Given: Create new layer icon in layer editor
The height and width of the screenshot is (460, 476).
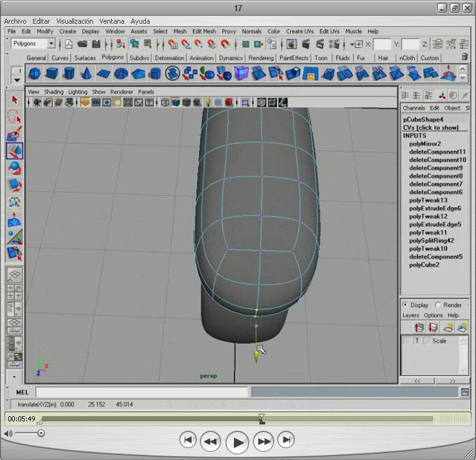Looking at the screenshot, I should [448, 328].
